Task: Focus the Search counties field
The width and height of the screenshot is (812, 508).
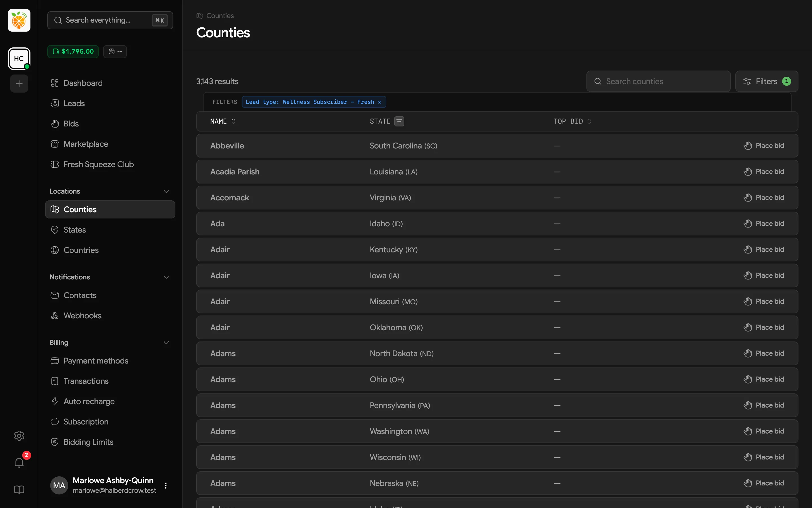Action: [x=658, y=81]
